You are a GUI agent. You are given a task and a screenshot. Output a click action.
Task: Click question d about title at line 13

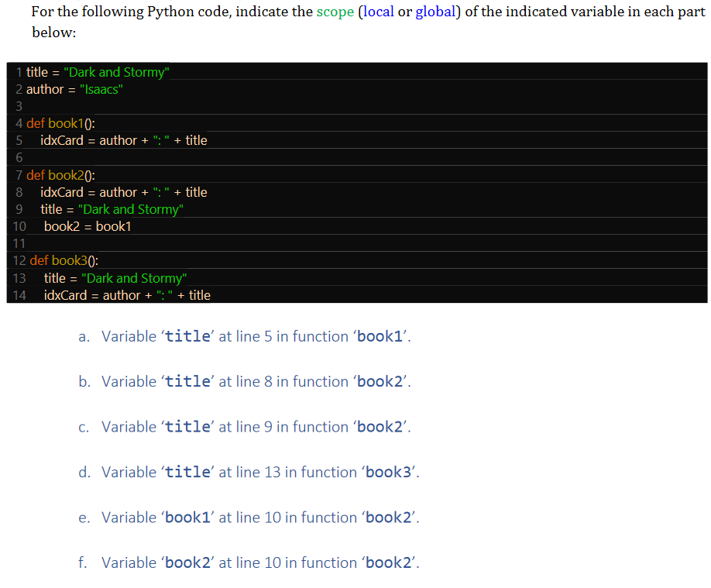click(249, 473)
